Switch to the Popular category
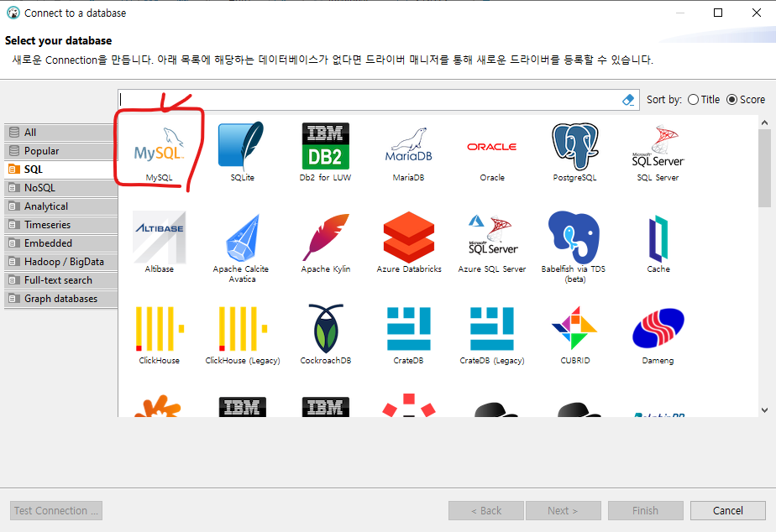Image resolution: width=776 pixels, height=532 pixels. (60, 151)
